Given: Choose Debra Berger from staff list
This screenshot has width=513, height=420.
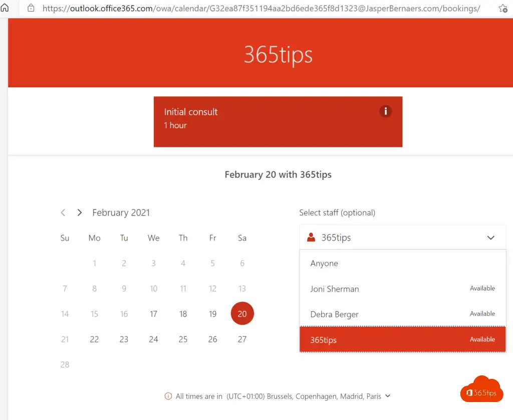Looking at the screenshot, I should [402, 314].
